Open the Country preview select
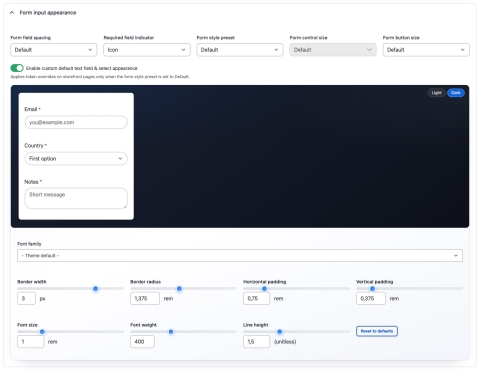 coord(76,159)
